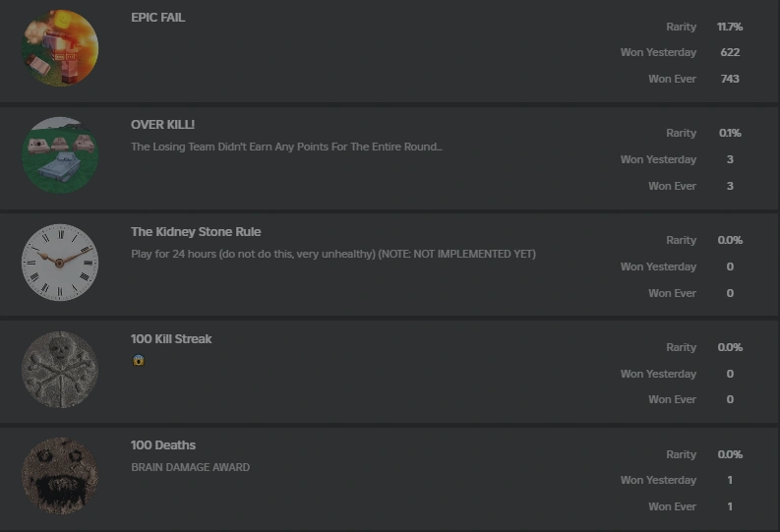Click the 100 Kill Streak skull icon
Image resolution: width=780 pixels, height=532 pixels.
point(60,370)
